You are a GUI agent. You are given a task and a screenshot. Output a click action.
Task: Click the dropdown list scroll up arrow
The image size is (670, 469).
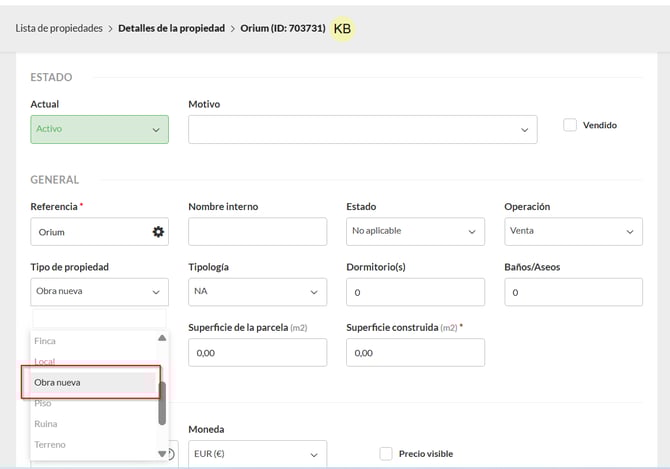(162, 338)
